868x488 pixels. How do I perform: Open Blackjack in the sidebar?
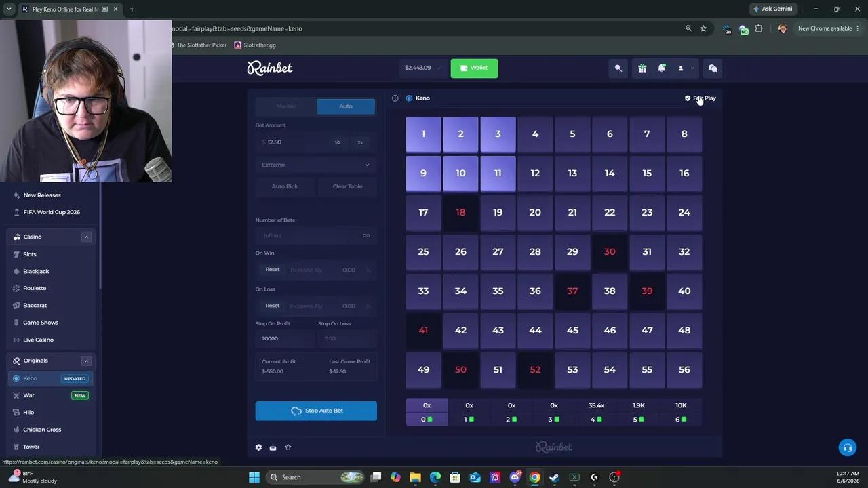click(x=36, y=271)
